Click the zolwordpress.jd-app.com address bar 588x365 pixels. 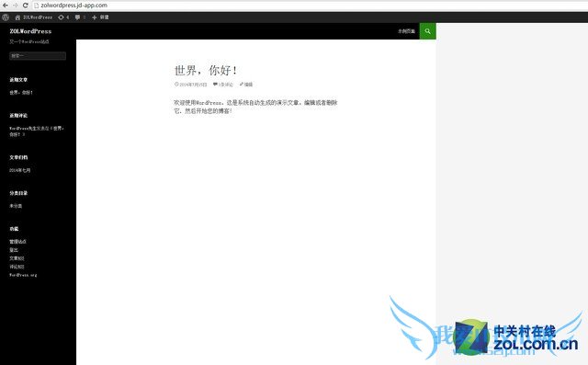310,6
